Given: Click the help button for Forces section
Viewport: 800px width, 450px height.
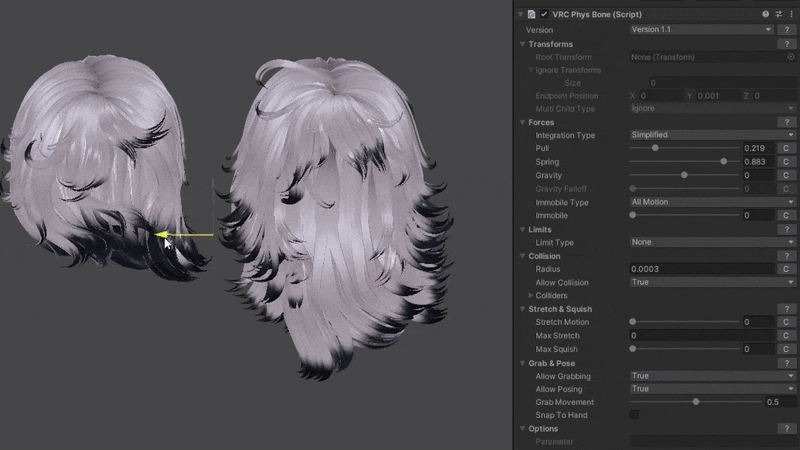Looking at the screenshot, I should [787, 122].
